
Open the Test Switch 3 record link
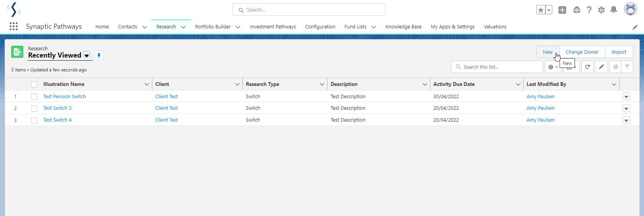tap(57, 108)
